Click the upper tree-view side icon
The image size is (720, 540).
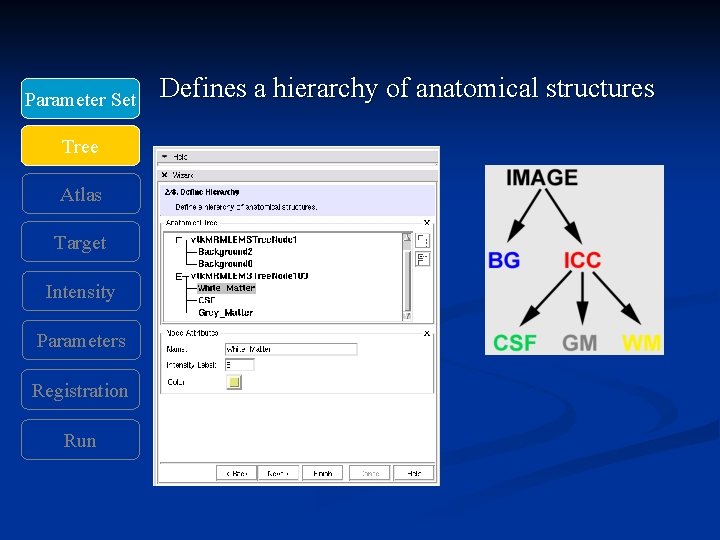(422, 241)
